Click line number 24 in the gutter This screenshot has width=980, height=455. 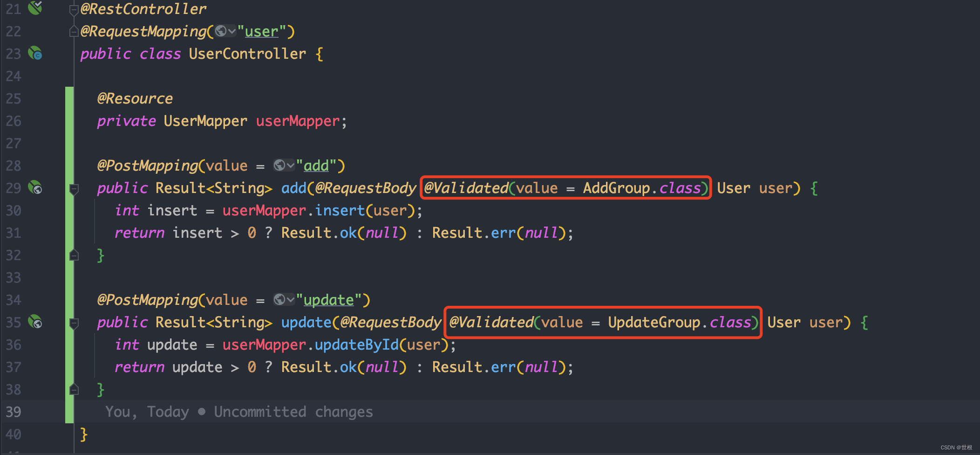pyautogui.click(x=14, y=76)
